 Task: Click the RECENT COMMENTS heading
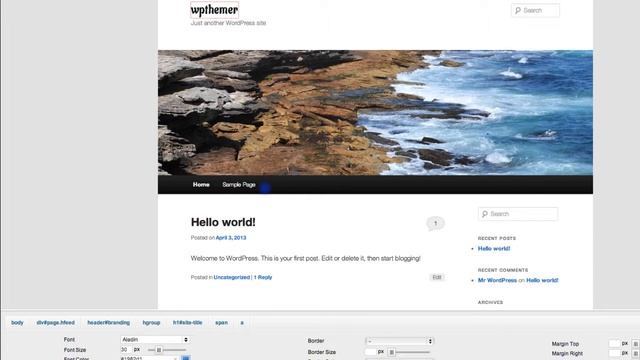[x=503, y=270]
